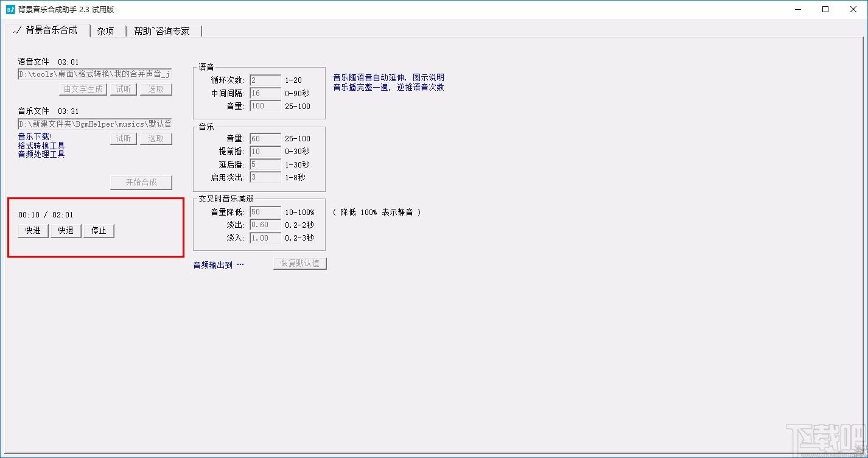This screenshot has width=868, height=458.
Task: Open the 音乐下载! link
Action: pyautogui.click(x=35, y=136)
